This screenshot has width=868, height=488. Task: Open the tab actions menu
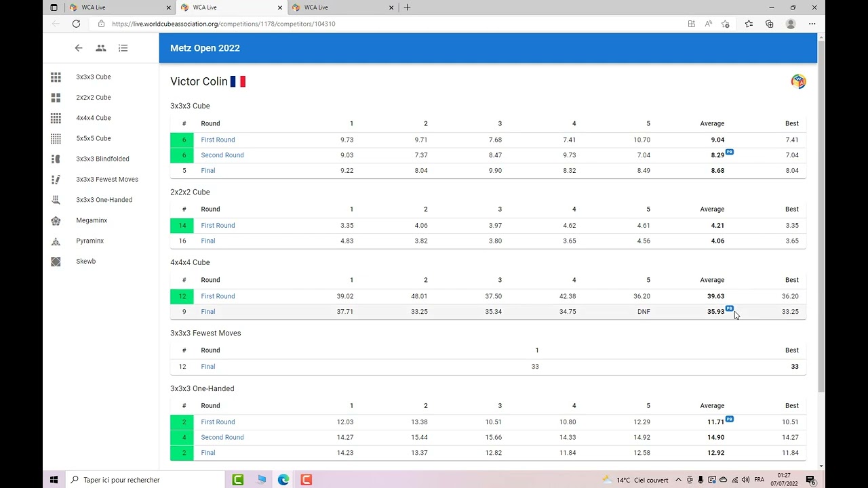tap(54, 7)
